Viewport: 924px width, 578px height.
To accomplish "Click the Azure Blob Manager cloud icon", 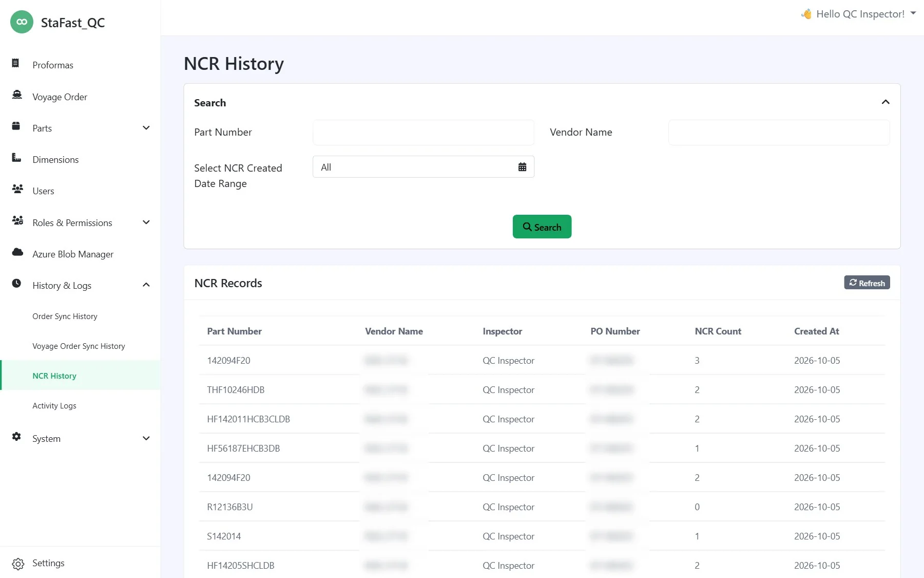I will pyautogui.click(x=17, y=252).
